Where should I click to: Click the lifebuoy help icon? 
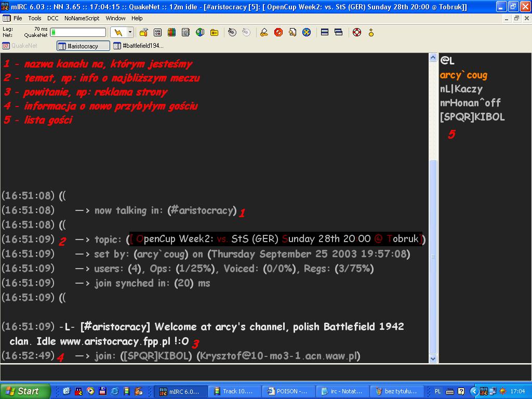click(356, 32)
